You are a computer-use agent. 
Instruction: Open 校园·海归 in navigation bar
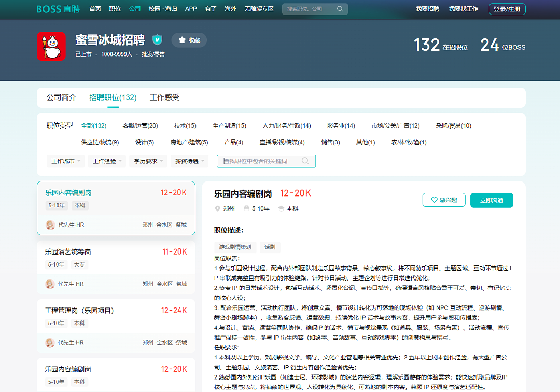163,9
